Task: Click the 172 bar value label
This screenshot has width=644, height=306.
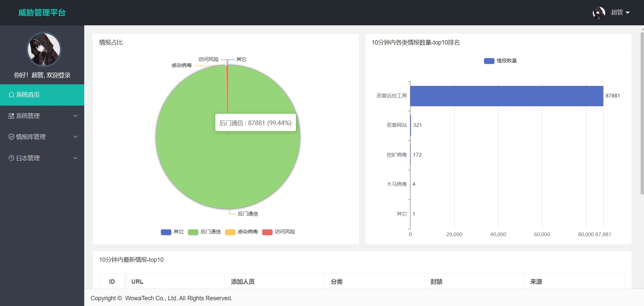Action: point(417,155)
